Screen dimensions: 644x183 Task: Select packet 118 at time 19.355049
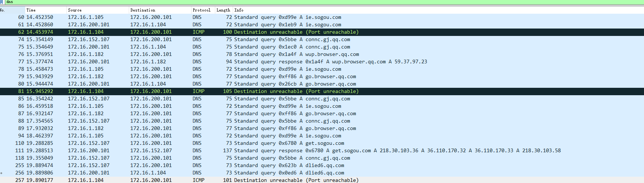pos(322,158)
